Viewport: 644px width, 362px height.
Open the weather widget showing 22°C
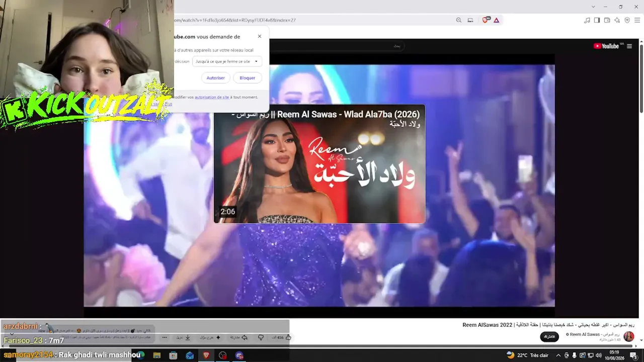pyautogui.click(x=527, y=355)
